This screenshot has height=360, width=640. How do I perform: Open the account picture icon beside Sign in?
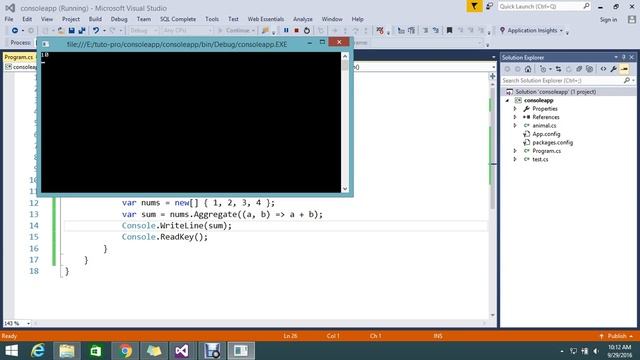click(632, 19)
